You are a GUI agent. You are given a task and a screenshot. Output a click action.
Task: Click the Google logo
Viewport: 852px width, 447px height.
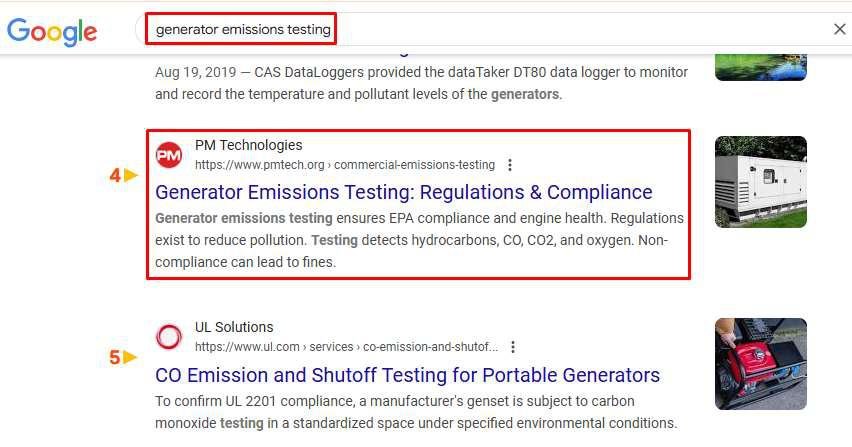click(x=52, y=30)
